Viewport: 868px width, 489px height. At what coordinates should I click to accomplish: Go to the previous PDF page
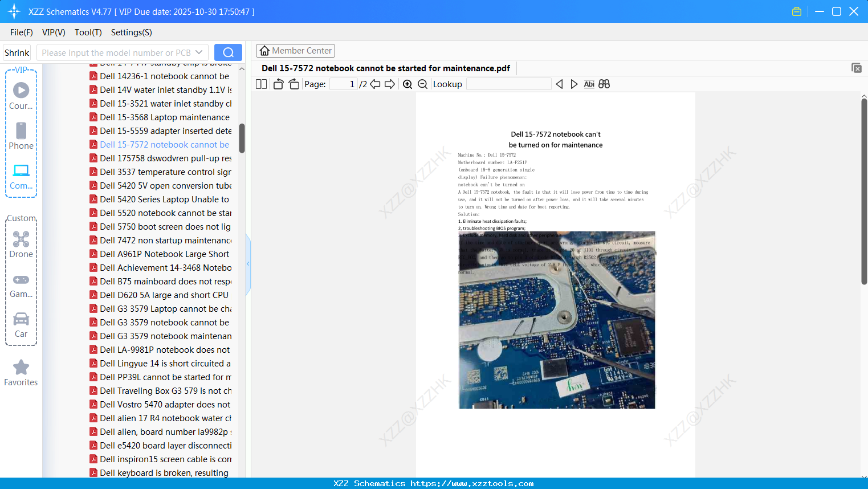click(x=375, y=84)
